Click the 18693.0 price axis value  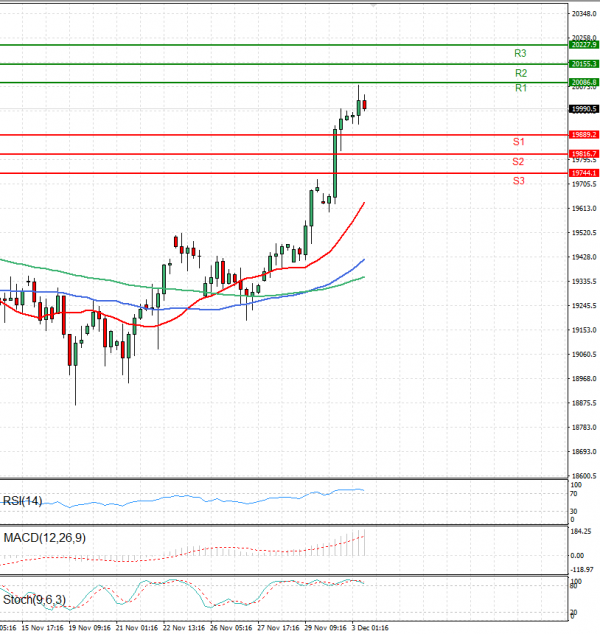coord(584,452)
